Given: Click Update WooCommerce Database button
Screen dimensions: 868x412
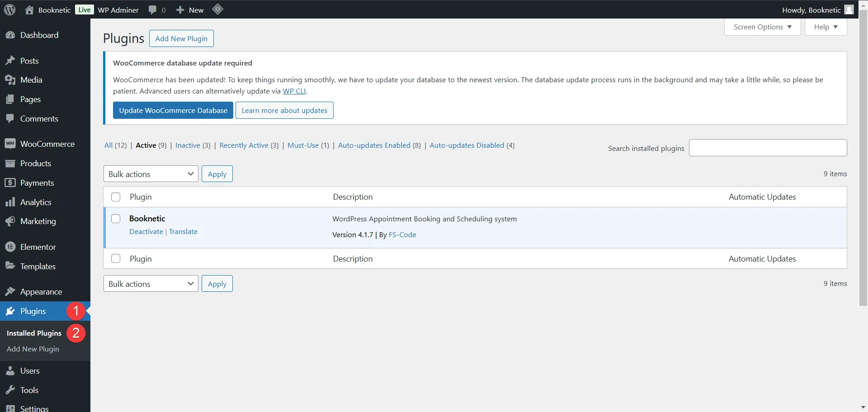Looking at the screenshot, I should click(173, 110).
